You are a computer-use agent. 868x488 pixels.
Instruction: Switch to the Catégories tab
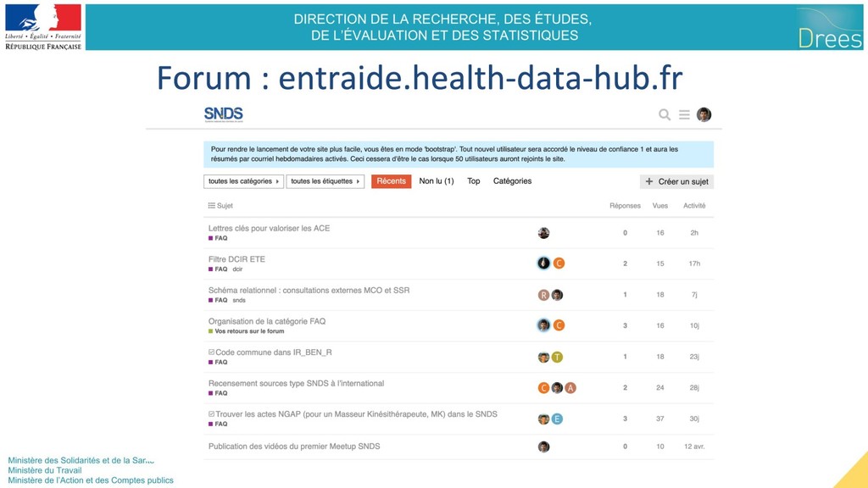(x=512, y=181)
